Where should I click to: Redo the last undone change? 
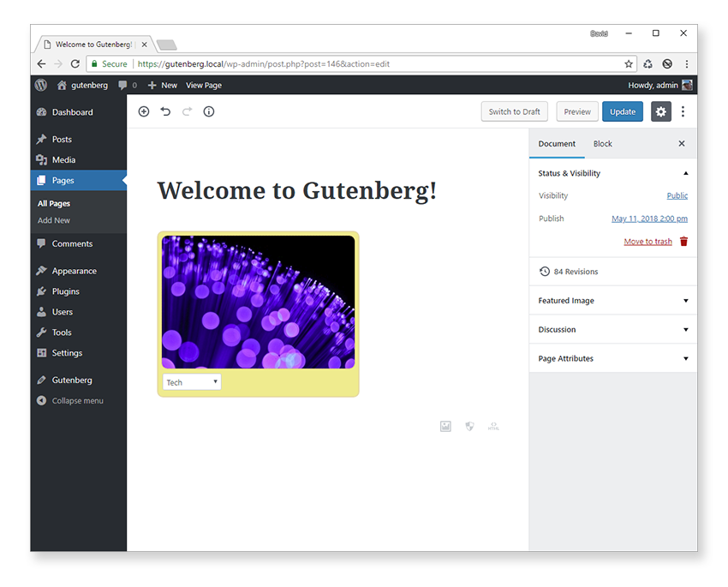187,111
